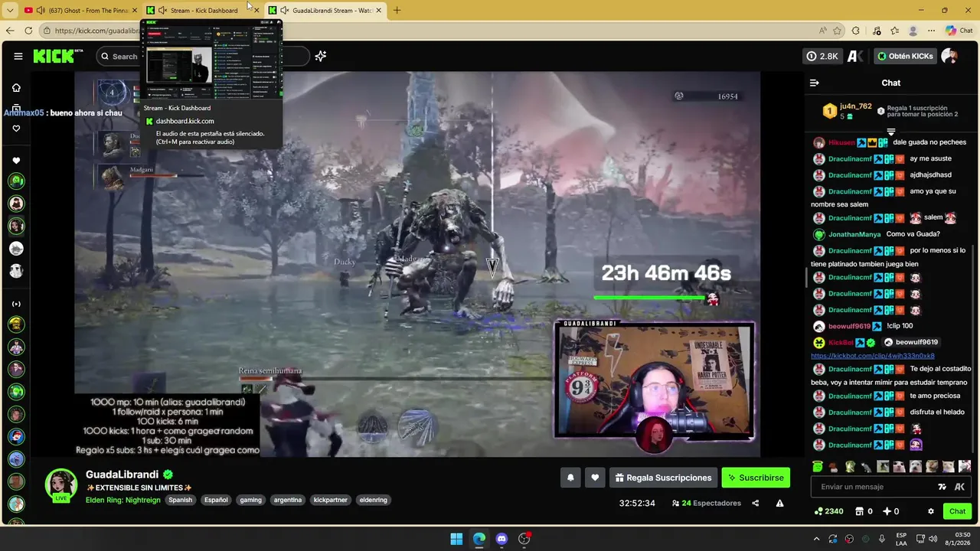Switch to the Ghost YouTube browser tab

pos(80,11)
